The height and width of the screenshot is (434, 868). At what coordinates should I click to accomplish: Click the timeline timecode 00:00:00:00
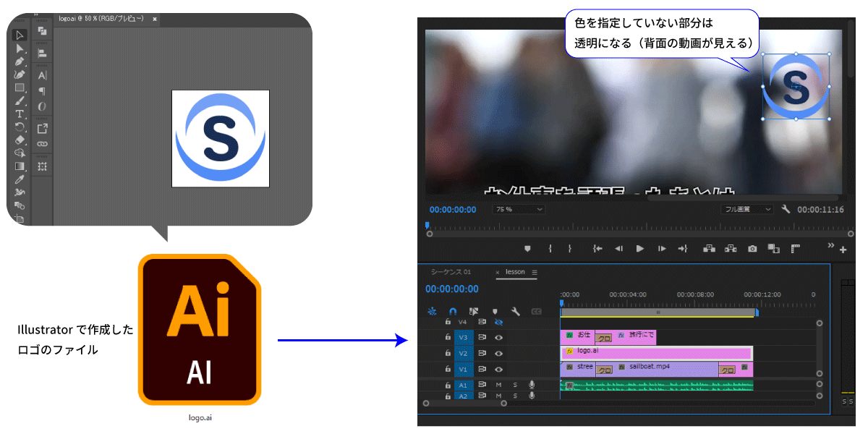coord(452,289)
